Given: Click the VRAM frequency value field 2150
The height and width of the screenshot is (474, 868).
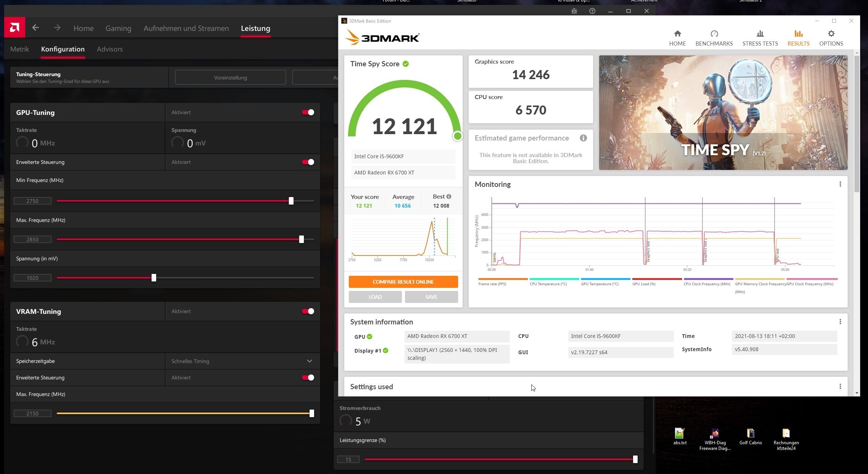Looking at the screenshot, I should coord(32,413).
